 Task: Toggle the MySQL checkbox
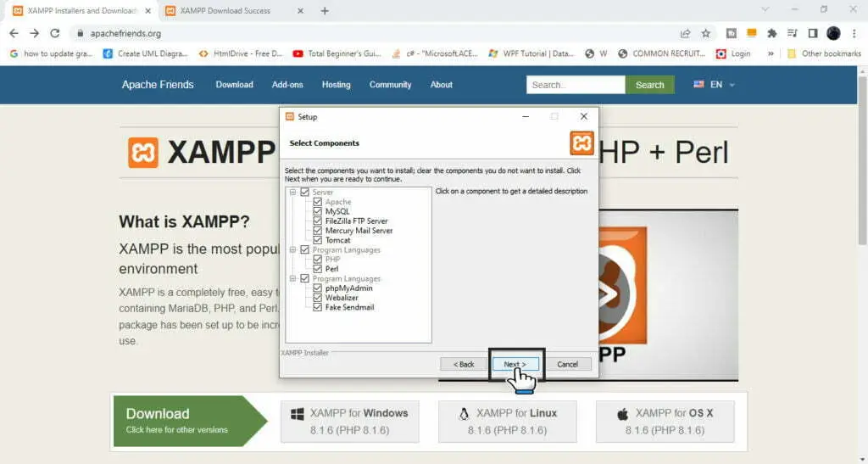pos(317,211)
